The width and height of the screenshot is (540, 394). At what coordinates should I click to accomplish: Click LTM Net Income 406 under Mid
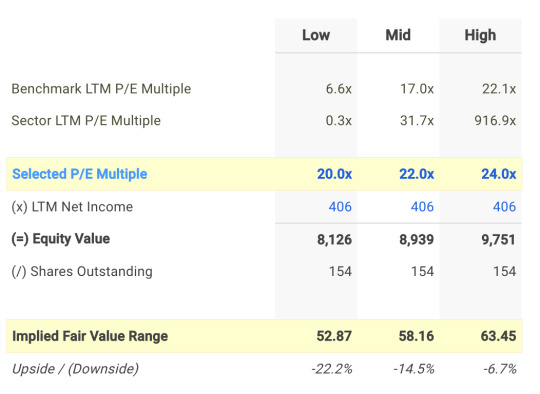click(x=422, y=207)
